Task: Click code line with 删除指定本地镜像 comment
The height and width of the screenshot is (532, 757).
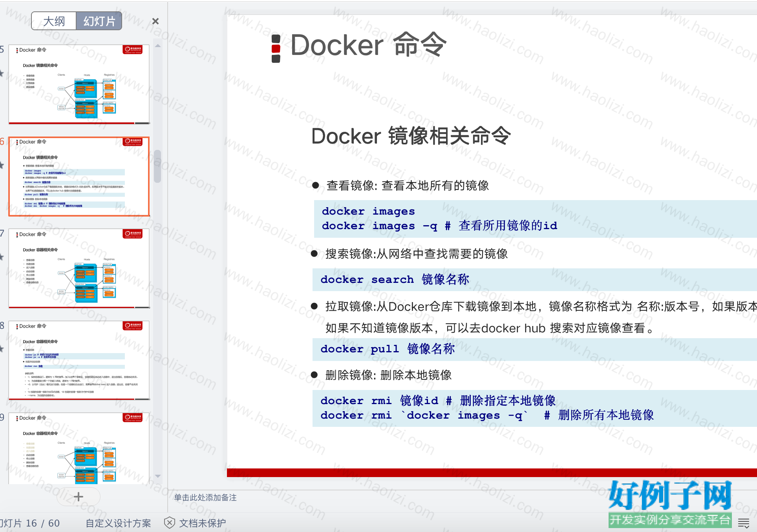Action: [438, 401]
